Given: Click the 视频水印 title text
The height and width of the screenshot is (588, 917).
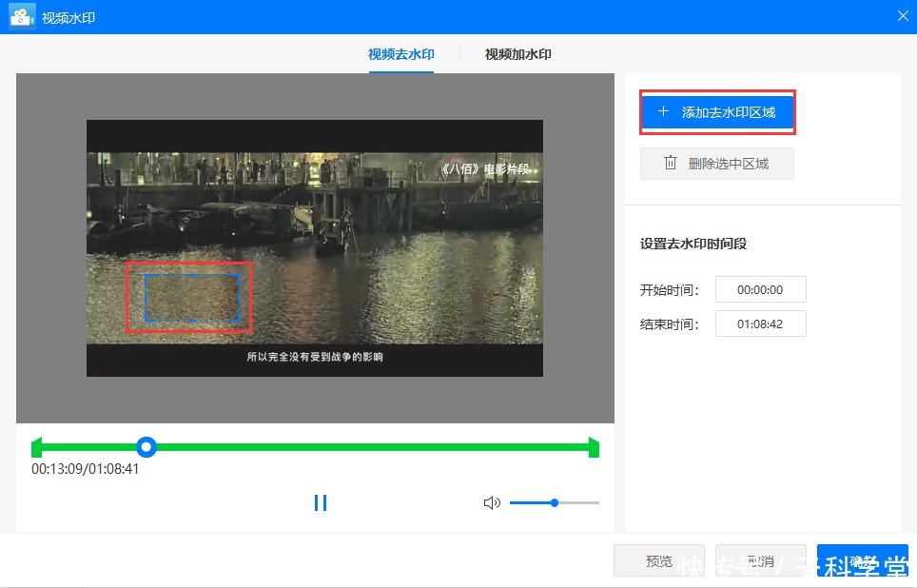Looking at the screenshot, I should click(68, 17).
